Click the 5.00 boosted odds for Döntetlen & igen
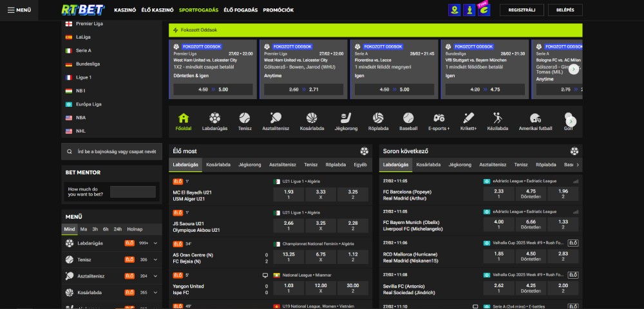644x309 pixels. click(213, 89)
